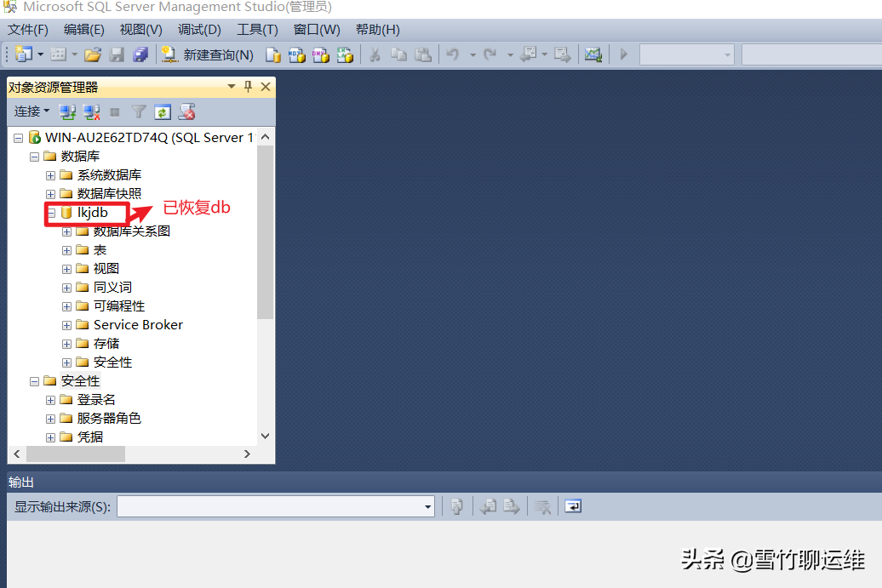
Task: Open the 视图(V) menu
Action: [x=140, y=29]
